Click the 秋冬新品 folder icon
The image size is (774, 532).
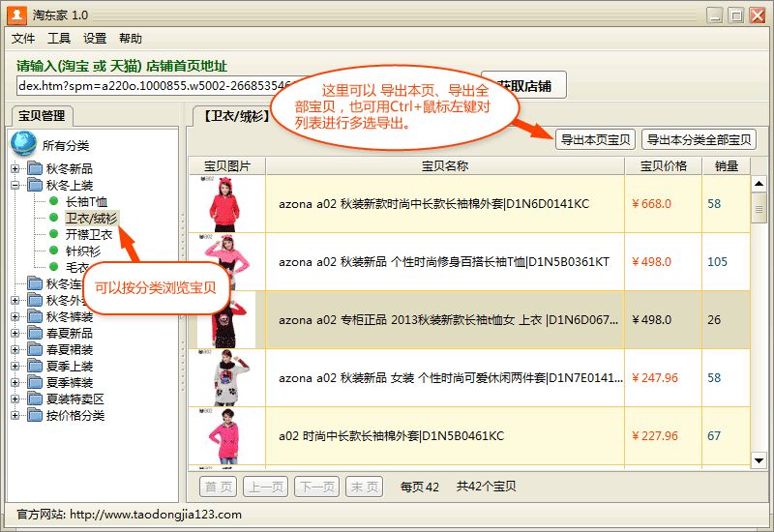click(x=35, y=168)
